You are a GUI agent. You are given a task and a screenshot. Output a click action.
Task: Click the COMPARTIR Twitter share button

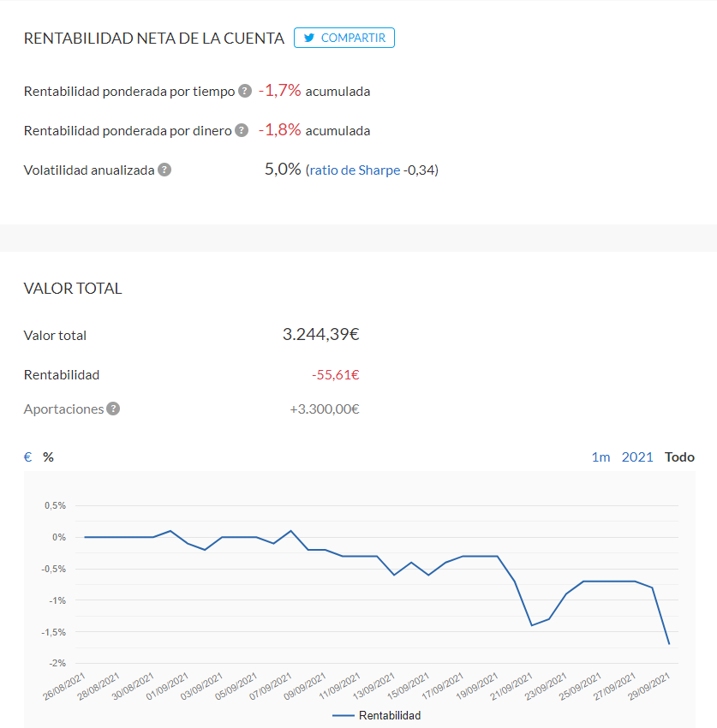coord(344,38)
